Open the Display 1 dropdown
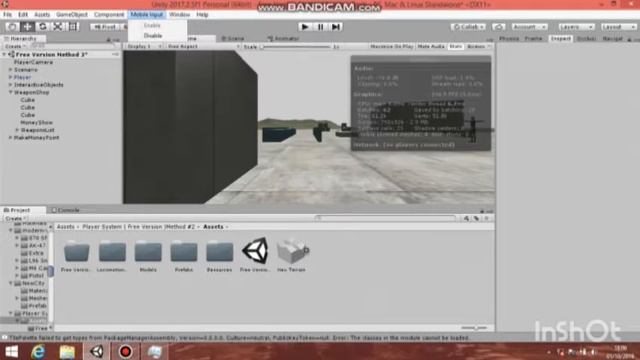Viewport: 640px width, 360px height. 144,47
